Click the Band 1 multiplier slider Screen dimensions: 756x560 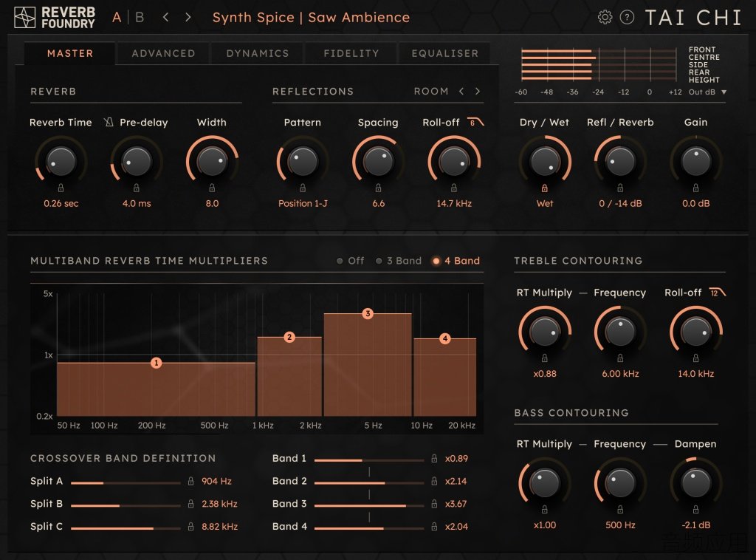[369, 460]
